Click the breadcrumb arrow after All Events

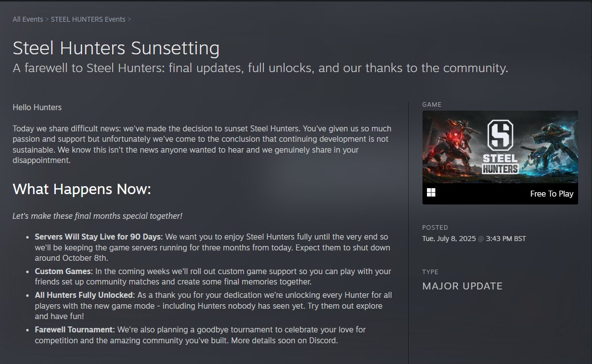[x=47, y=19]
